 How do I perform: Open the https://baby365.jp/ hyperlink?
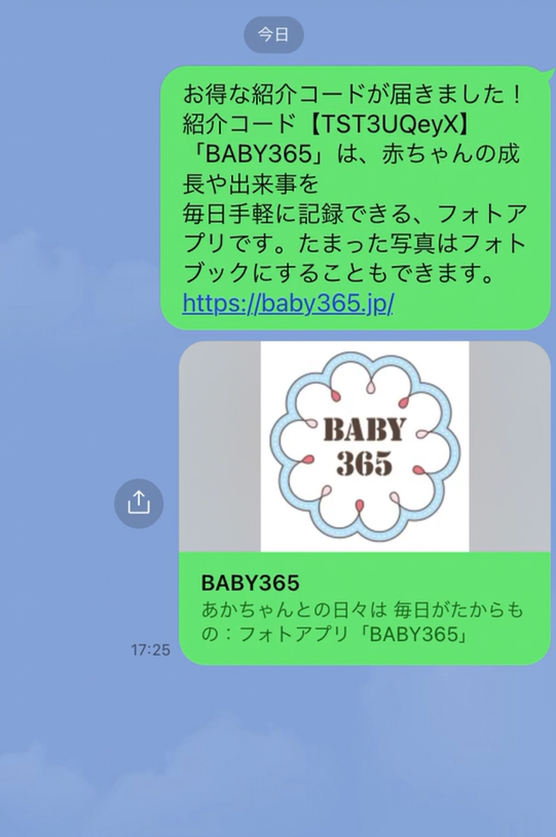click(288, 304)
